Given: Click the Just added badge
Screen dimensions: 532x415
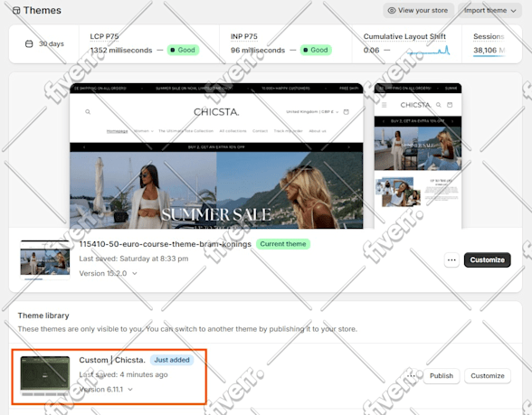Looking at the screenshot, I should pyautogui.click(x=172, y=360).
